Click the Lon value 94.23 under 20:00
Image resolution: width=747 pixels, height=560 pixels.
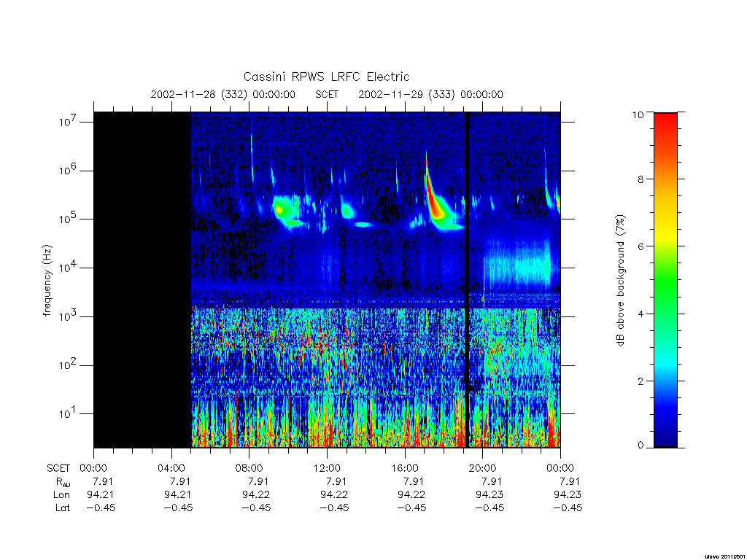(489, 495)
